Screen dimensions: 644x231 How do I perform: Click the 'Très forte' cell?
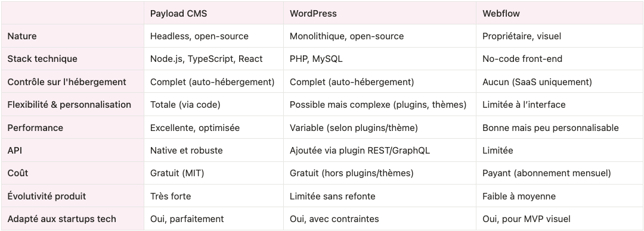coord(213,196)
